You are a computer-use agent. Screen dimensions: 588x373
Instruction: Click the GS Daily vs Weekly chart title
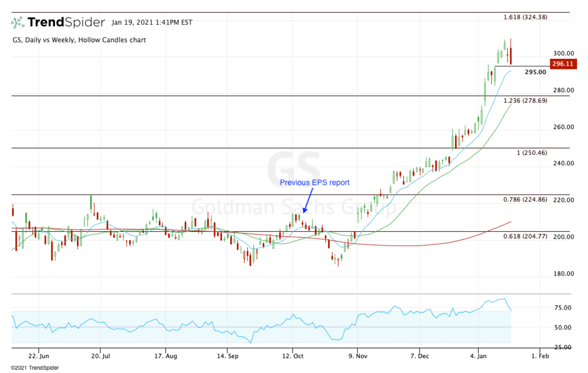(x=79, y=40)
